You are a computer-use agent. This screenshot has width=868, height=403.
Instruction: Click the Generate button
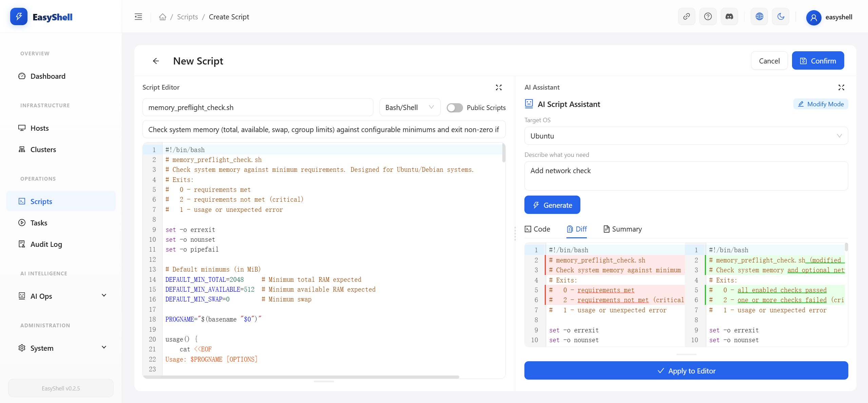click(x=552, y=205)
